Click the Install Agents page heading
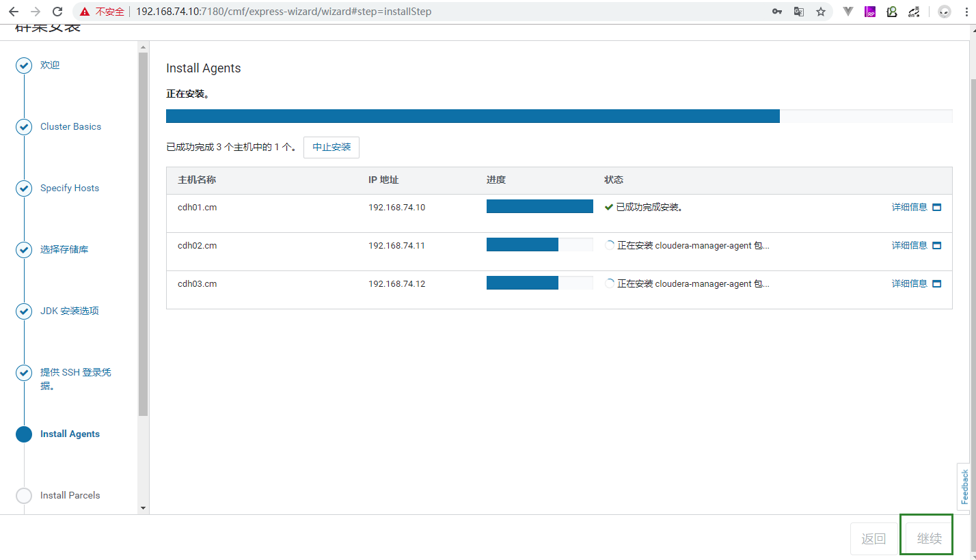 [204, 68]
